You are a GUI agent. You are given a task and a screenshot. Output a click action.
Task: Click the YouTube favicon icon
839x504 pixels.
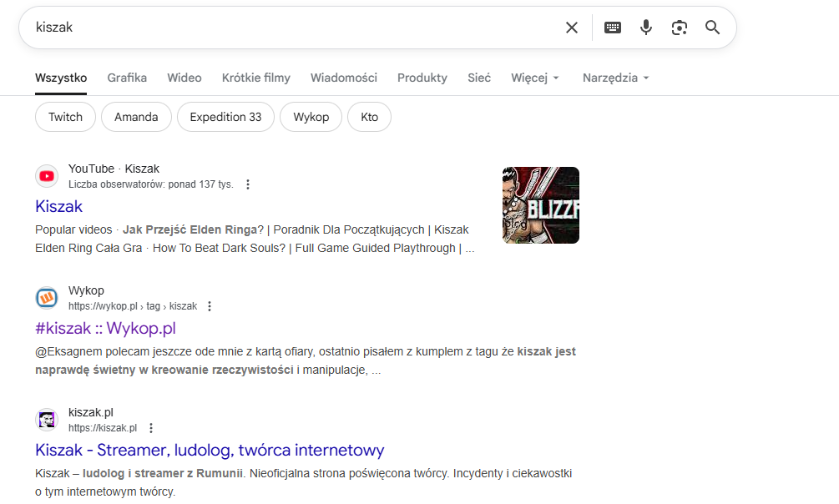[47, 176]
